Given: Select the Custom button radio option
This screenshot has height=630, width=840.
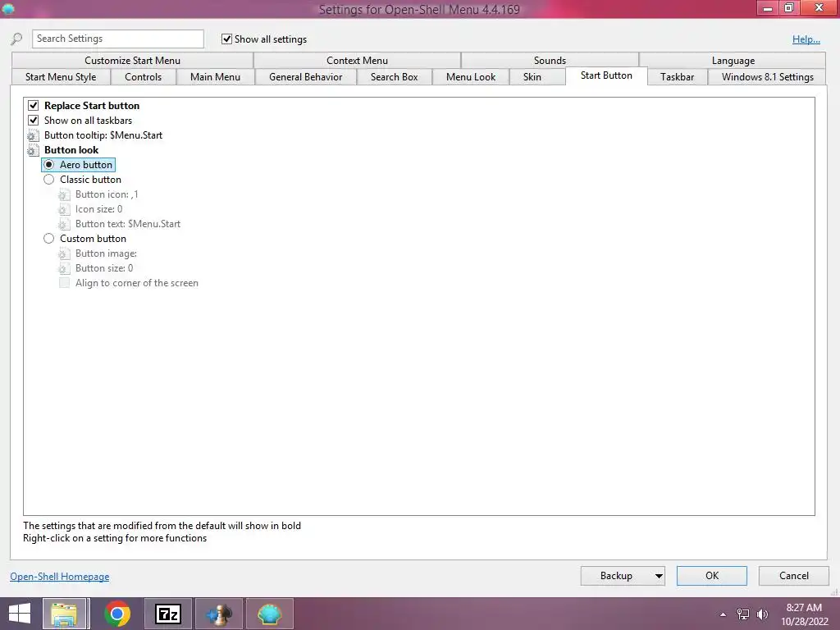Looking at the screenshot, I should pos(48,239).
